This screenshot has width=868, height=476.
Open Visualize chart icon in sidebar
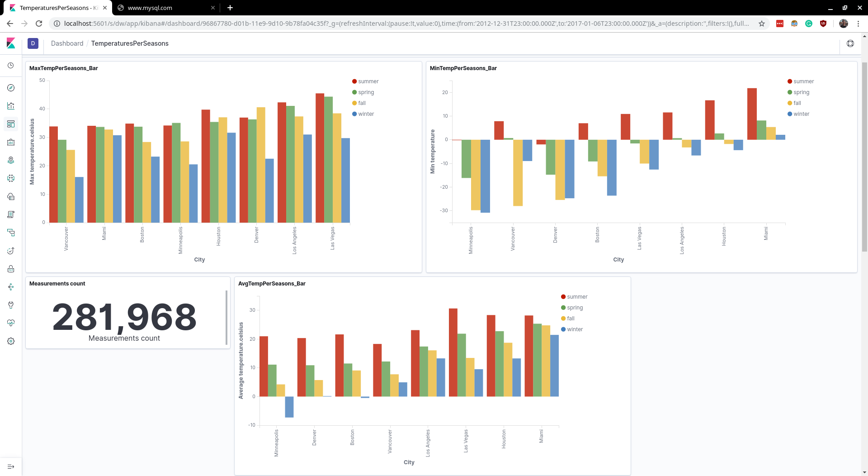point(11,106)
